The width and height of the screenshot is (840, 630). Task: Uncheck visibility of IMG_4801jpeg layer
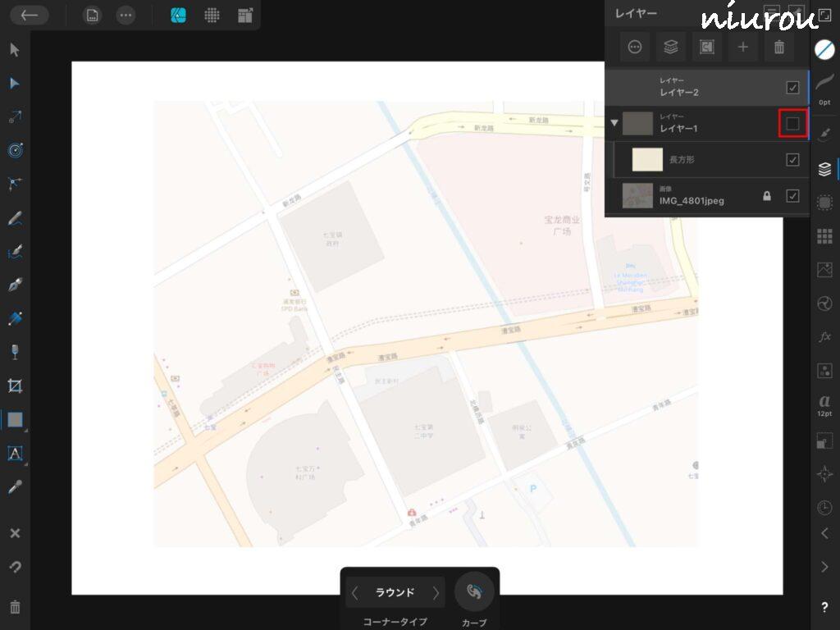point(792,196)
